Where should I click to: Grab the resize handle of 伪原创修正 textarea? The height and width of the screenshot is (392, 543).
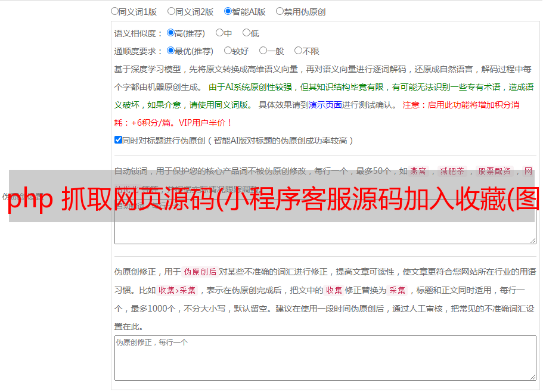[x=533, y=378]
